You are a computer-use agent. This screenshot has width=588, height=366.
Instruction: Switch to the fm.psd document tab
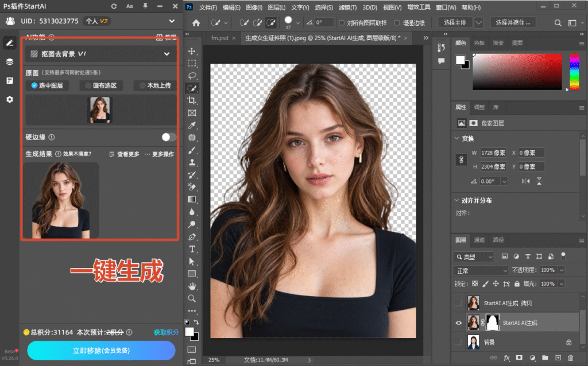(220, 38)
